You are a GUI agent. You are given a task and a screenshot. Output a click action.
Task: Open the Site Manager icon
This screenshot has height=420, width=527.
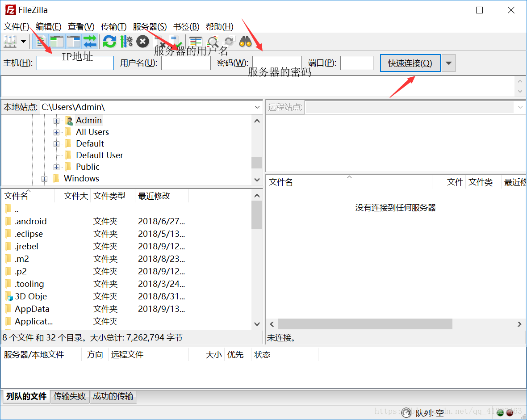click(10, 42)
